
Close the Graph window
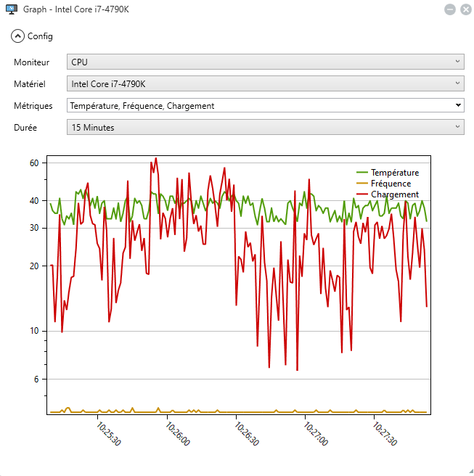tap(466, 9)
